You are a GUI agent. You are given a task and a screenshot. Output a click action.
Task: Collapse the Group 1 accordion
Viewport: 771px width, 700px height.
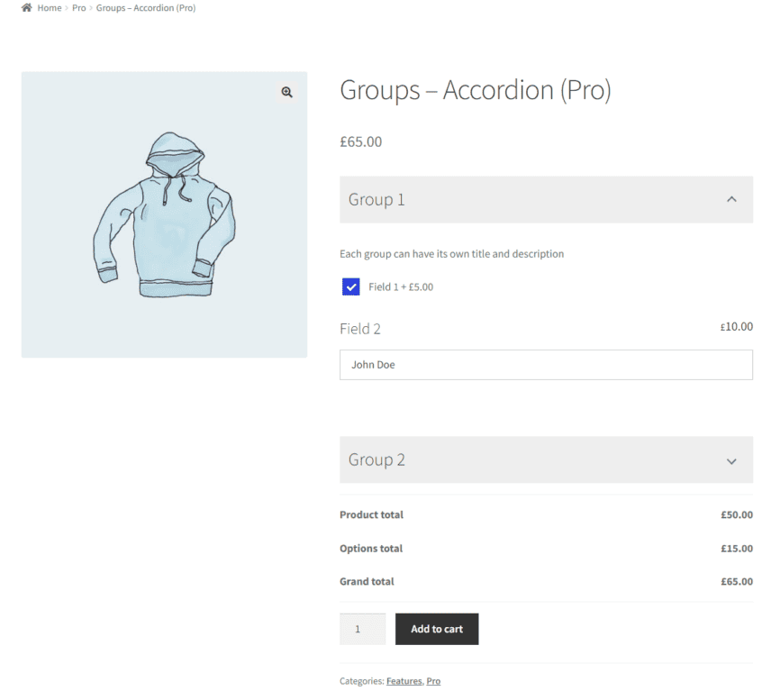tap(546, 199)
